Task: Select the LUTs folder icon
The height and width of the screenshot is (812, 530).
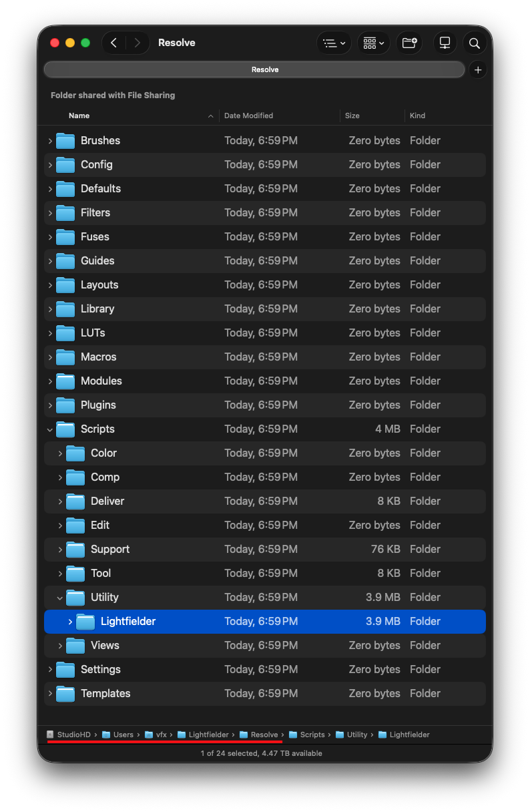Action: point(65,333)
